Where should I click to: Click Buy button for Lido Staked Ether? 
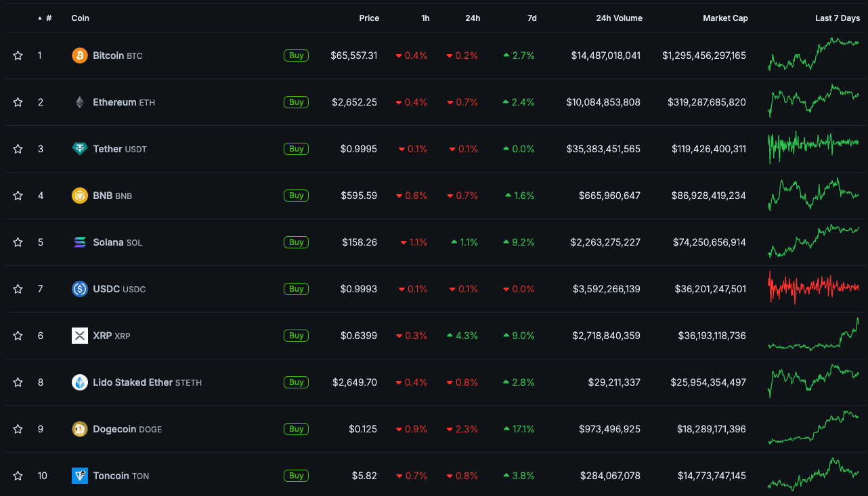[296, 382]
